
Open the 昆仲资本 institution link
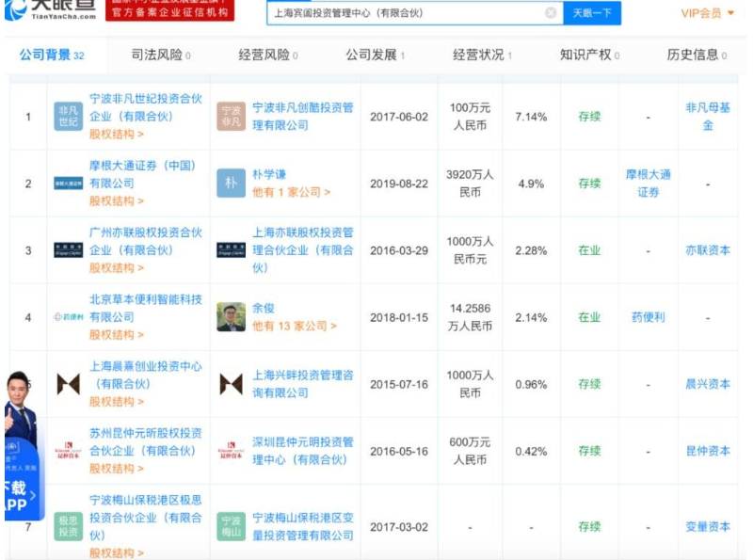tap(708, 451)
